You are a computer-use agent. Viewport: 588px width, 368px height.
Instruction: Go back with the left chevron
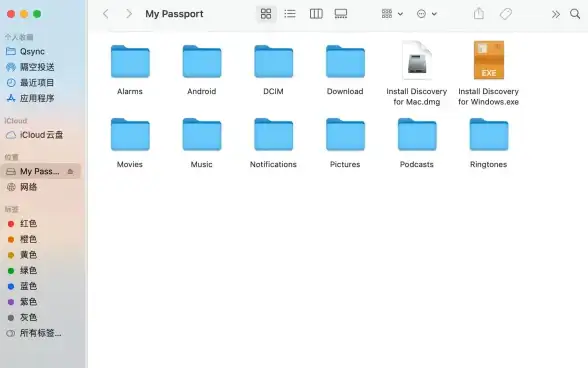(x=106, y=14)
